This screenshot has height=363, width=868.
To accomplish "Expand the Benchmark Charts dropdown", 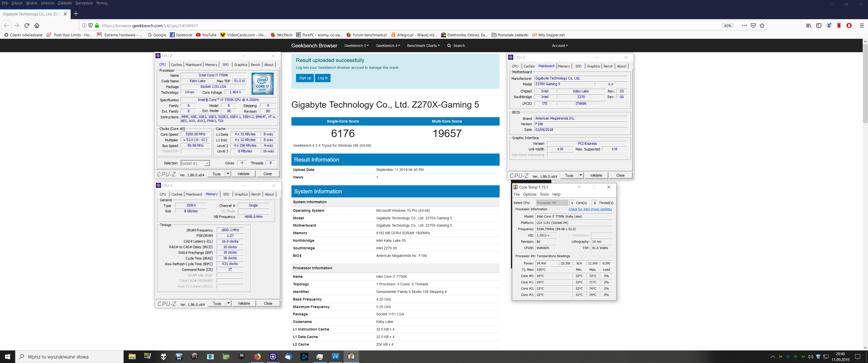I will point(423,45).
